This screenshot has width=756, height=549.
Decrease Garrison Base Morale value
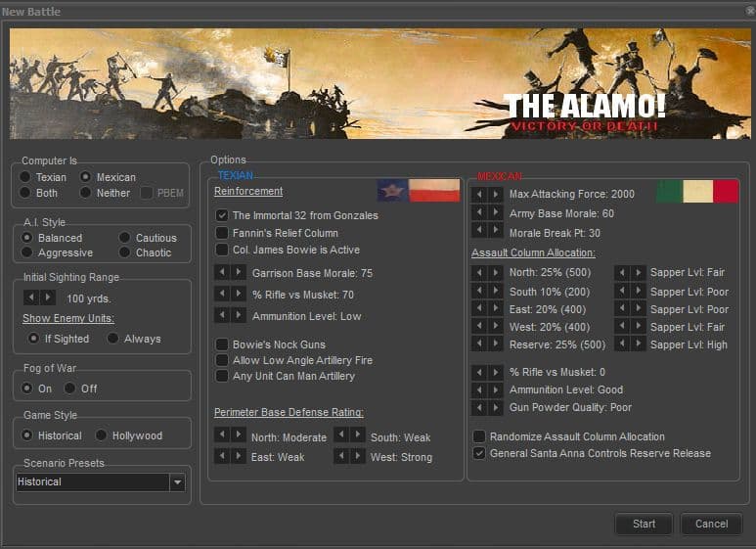click(222, 272)
